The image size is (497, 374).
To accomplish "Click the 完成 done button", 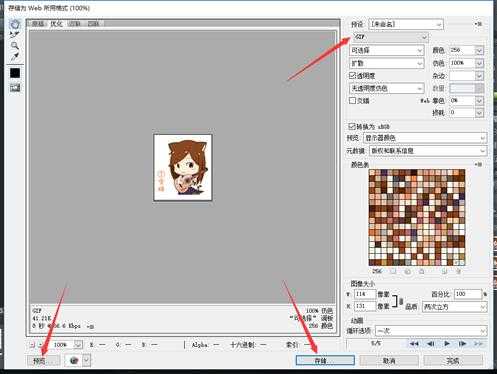I will point(453,361).
